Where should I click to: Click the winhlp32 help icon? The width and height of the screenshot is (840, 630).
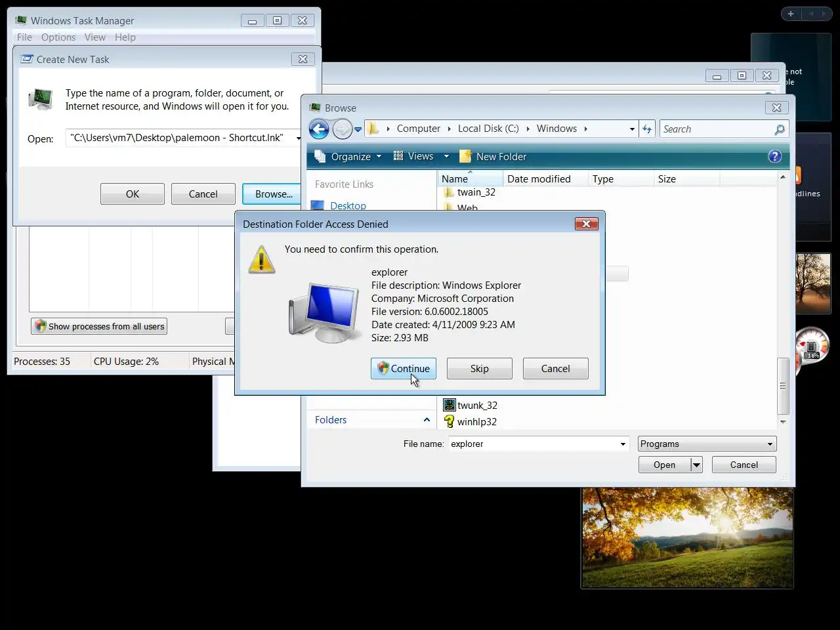(x=449, y=422)
